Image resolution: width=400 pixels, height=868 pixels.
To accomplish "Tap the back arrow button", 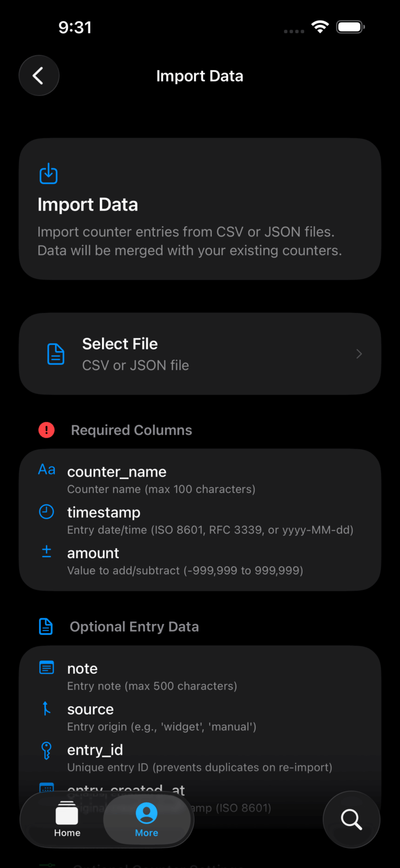I will [38, 76].
